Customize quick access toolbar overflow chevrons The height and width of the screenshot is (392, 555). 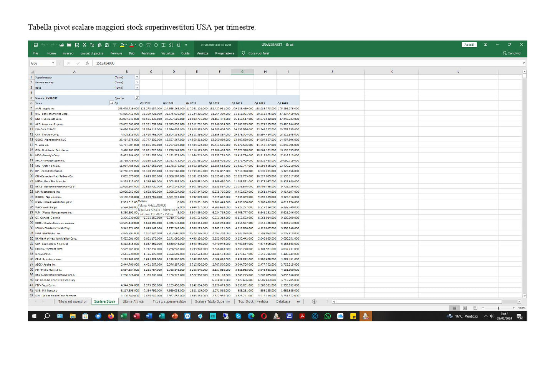[x=186, y=45]
